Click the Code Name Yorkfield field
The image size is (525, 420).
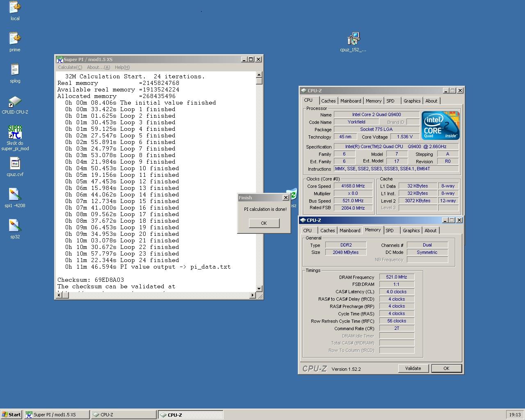356,122
